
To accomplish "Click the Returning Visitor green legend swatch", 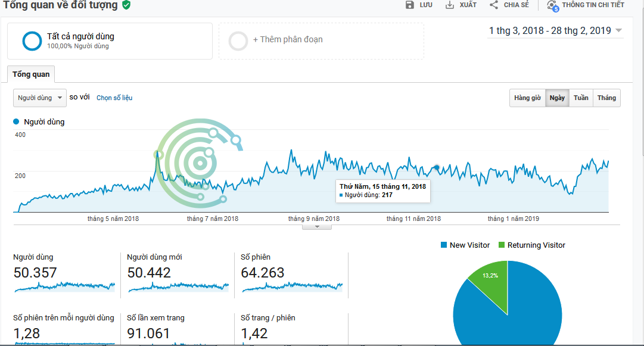I will tap(502, 245).
